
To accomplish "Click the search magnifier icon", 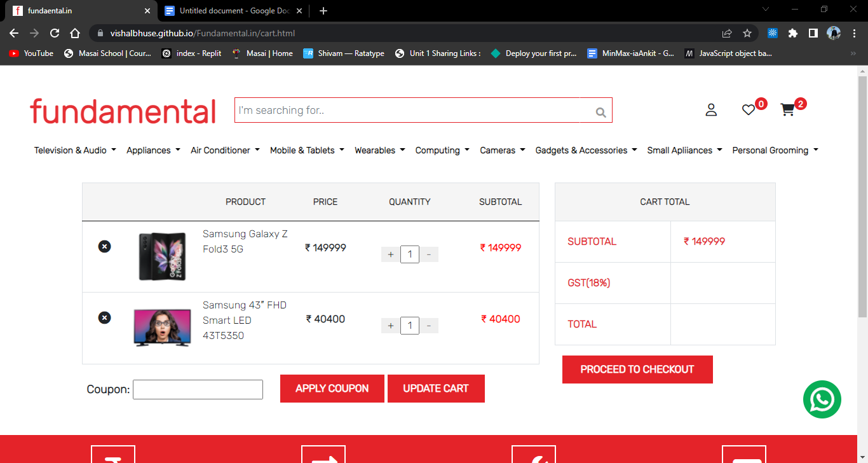I will click(600, 113).
